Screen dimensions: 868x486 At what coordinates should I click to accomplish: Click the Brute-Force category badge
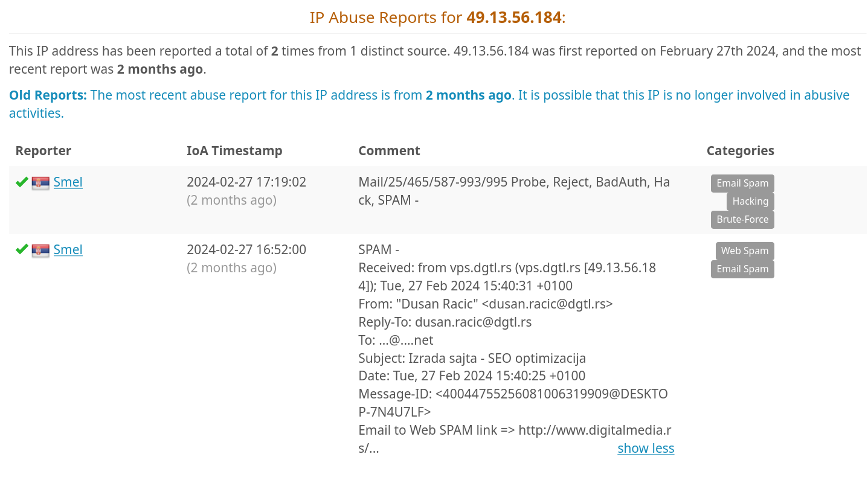742,220
